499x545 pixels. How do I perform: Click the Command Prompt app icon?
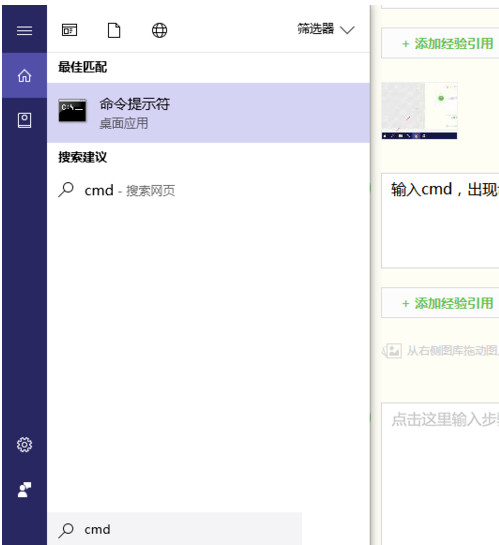point(72,111)
